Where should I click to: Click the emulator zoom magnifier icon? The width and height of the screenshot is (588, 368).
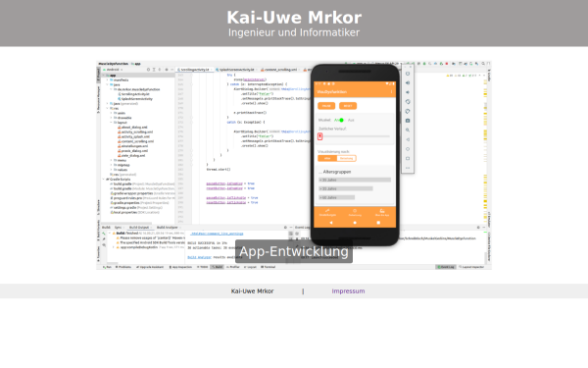click(408, 130)
